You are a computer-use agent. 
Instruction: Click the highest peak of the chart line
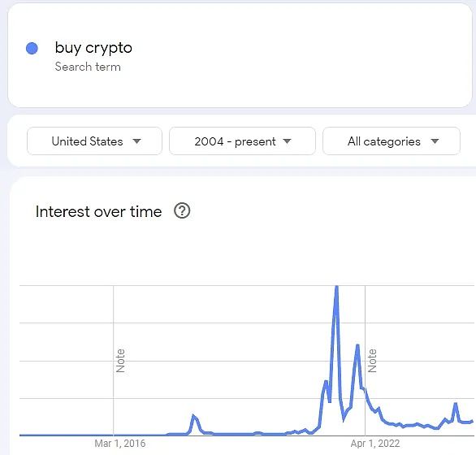(x=336, y=287)
